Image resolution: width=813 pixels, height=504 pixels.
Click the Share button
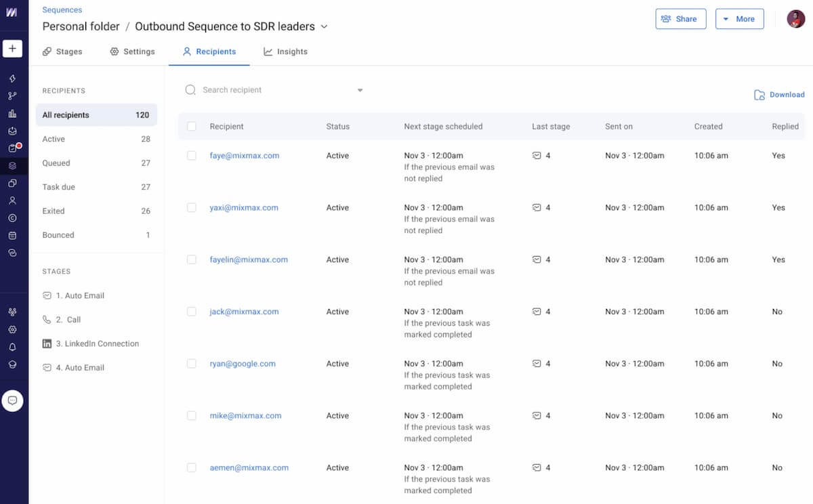point(680,19)
